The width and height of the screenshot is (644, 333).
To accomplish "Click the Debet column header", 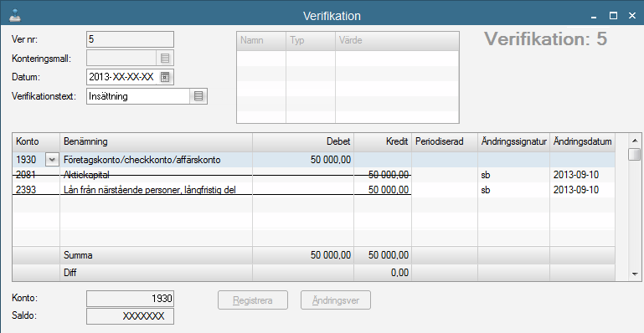I will 303,142.
